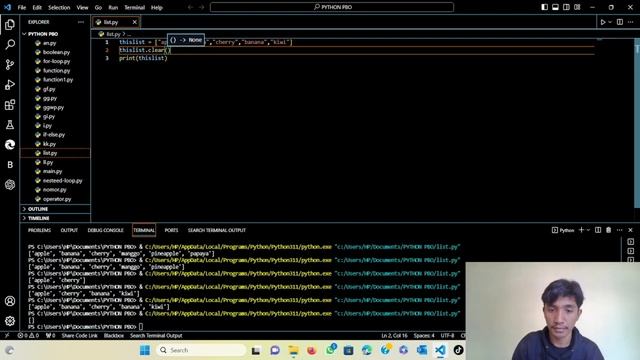Switch to SEARCH TERMINAL OUTPUT tab
This screenshot has width=640, height=360.
(217, 230)
